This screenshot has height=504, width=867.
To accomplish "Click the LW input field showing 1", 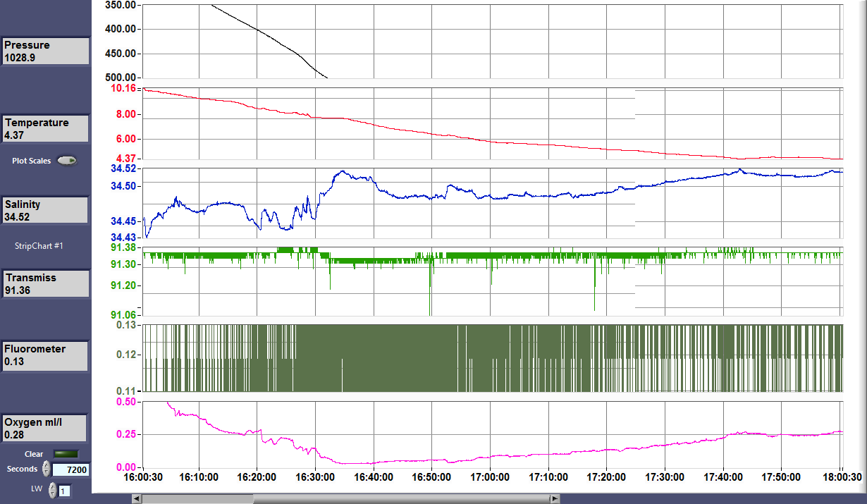I will coord(64,491).
